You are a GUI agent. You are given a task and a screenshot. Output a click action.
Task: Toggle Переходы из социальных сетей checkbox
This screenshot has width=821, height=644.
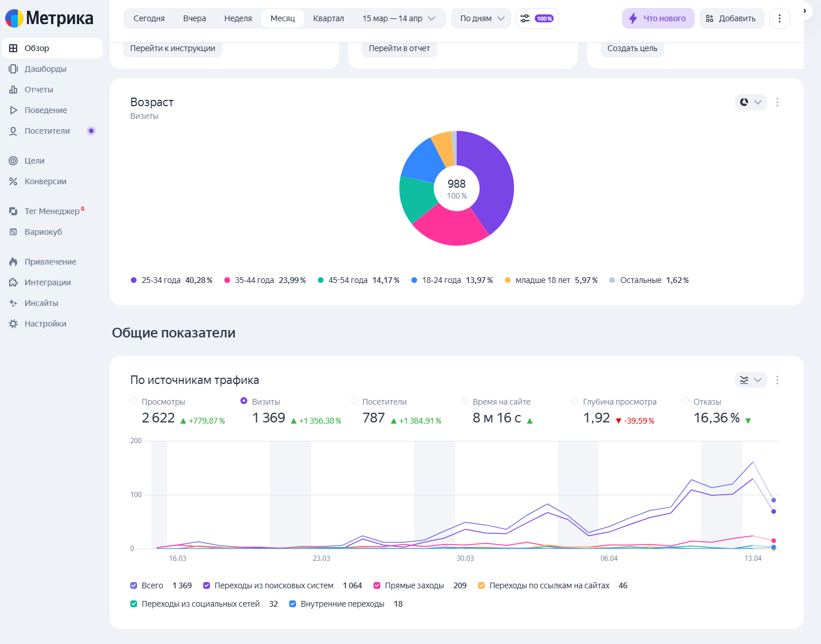click(x=134, y=604)
